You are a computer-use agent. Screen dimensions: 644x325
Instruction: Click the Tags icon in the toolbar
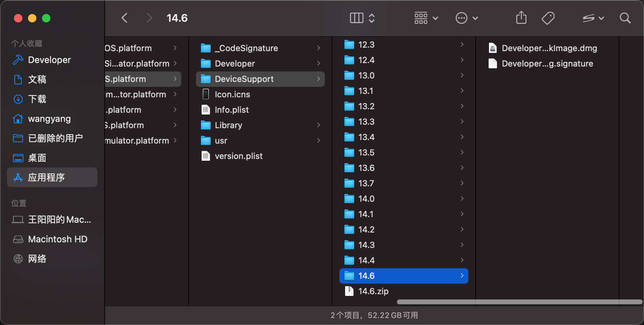548,18
